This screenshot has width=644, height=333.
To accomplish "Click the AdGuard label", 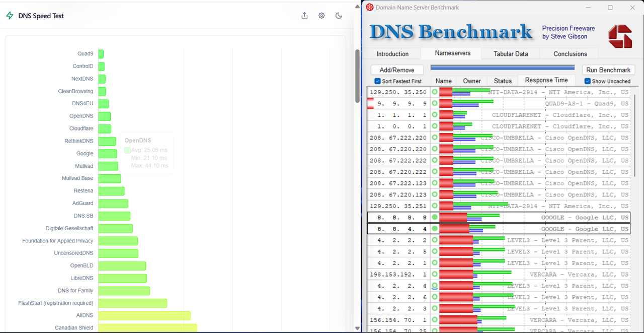I will (x=83, y=203).
